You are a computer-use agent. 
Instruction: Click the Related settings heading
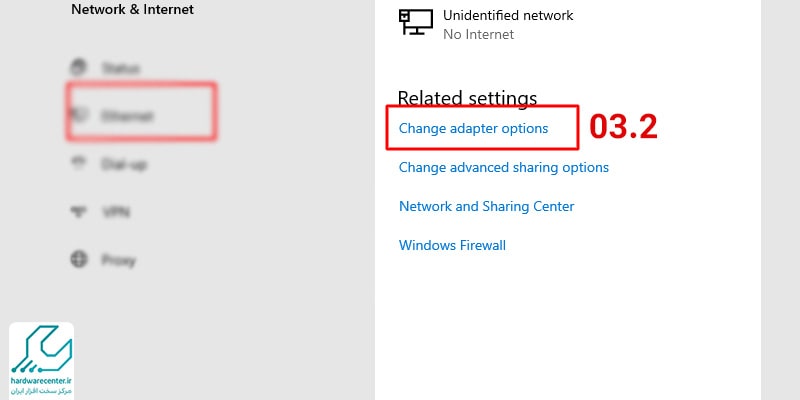coord(467,98)
